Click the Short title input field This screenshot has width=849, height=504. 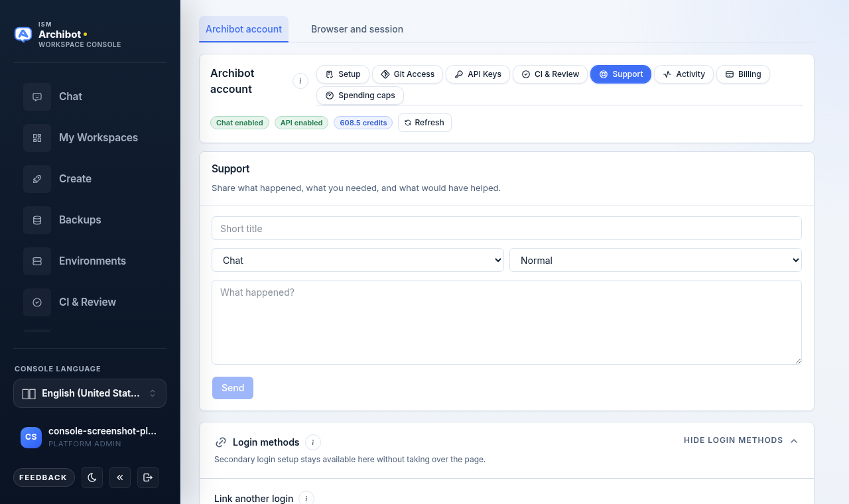tap(507, 228)
